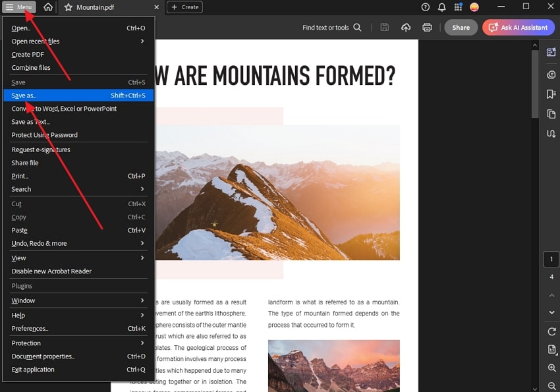Select Request e-signatures
This screenshot has width=560, height=392.
(x=78, y=150)
